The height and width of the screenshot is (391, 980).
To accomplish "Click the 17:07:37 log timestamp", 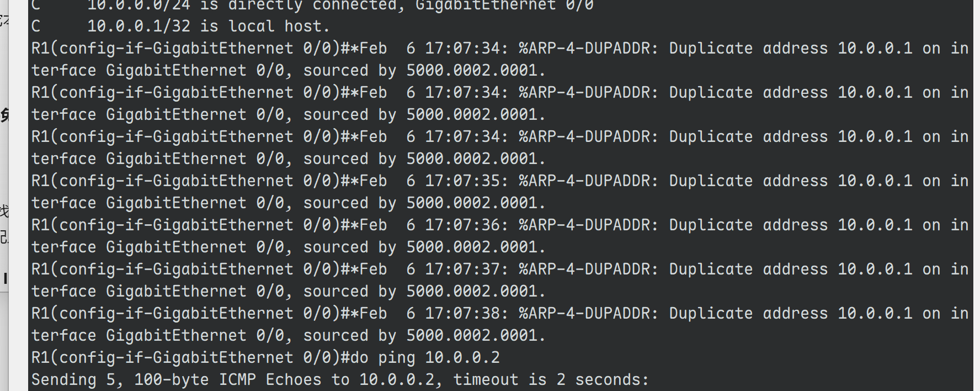I will point(466,270).
